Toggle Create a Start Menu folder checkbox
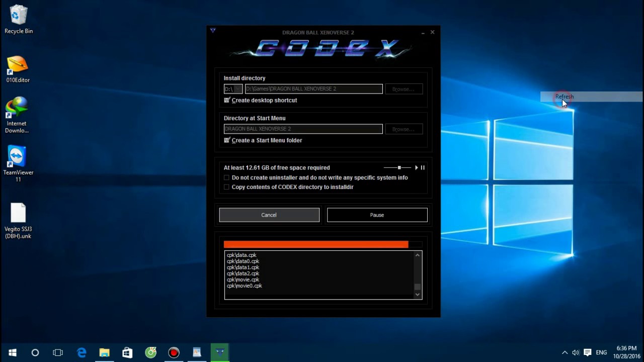Screen dimensions: 644x362 tap(227, 140)
